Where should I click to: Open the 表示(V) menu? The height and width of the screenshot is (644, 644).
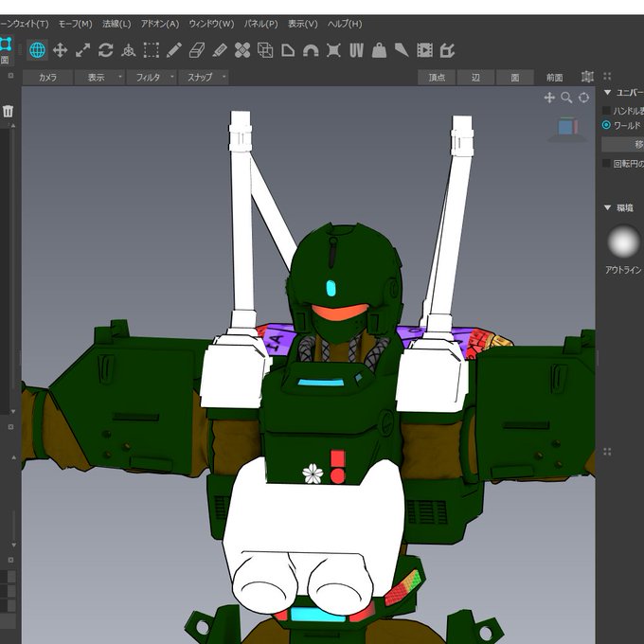click(x=303, y=24)
